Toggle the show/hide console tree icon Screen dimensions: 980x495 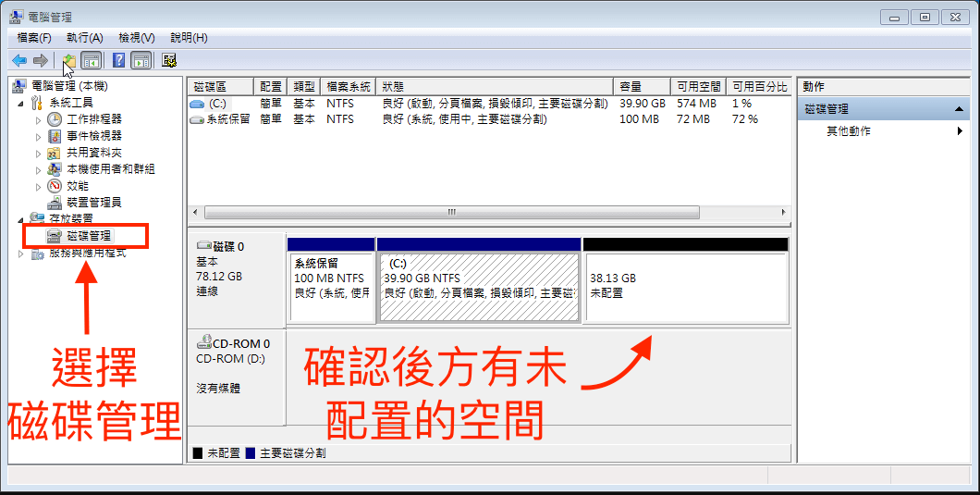pos(92,61)
